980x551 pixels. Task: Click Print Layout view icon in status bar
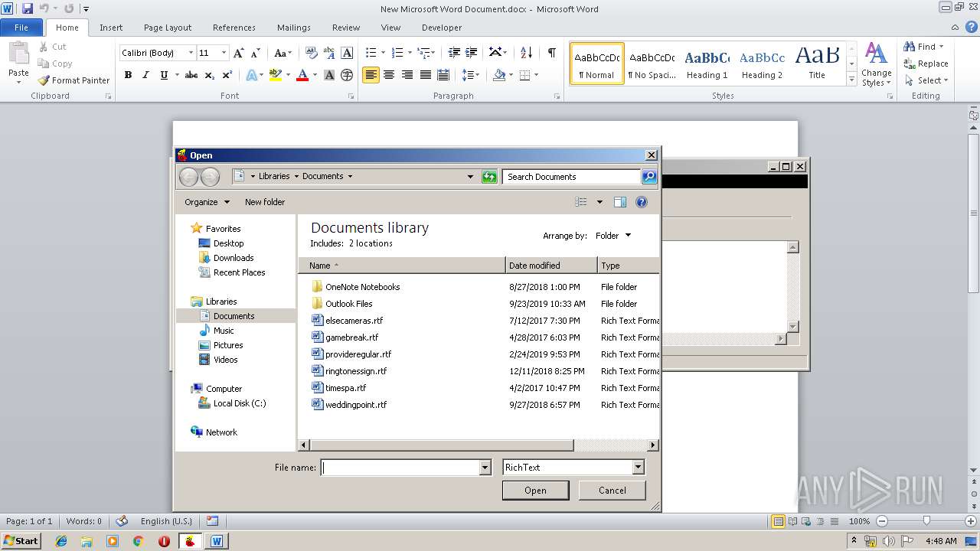(x=779, y=521)
